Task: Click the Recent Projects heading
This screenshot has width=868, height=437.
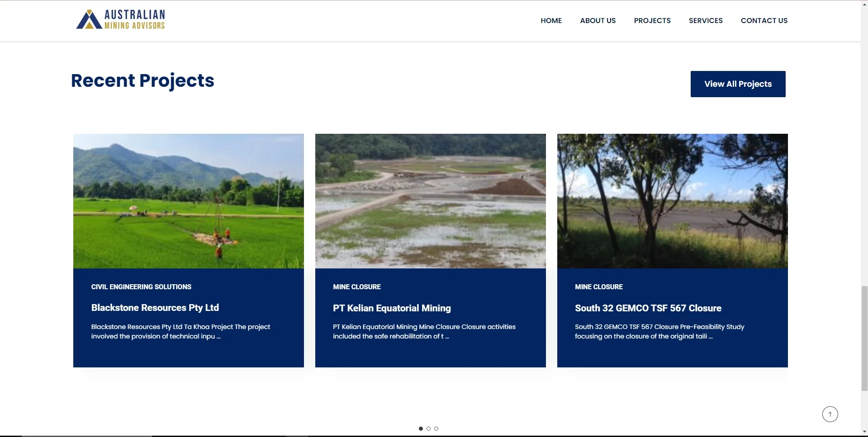Action: pyautogui.click(x=142, y=80)
